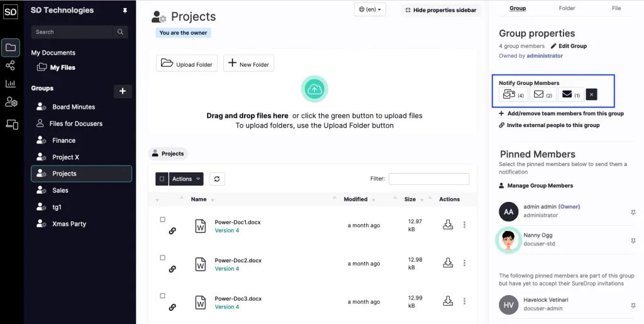The width and height of the screenshot is (644, 324).
Task: Switch to the Folder properties tab
Action: point(567,8)
